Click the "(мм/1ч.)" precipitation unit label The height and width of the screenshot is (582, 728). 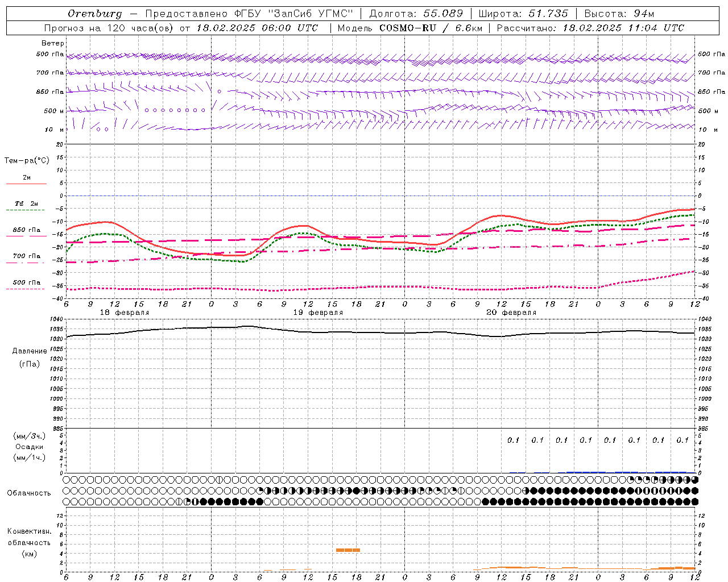pyautogui.click(x=30, y=458)
